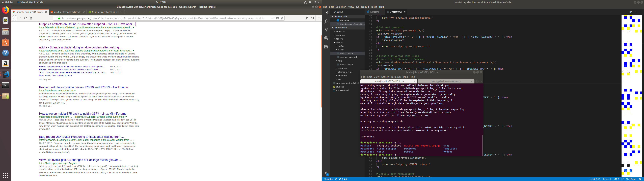This screenshot has height=181, width=644.
Task: Open the Debug view icon in VS Code
Action: (x=326, y=38)
